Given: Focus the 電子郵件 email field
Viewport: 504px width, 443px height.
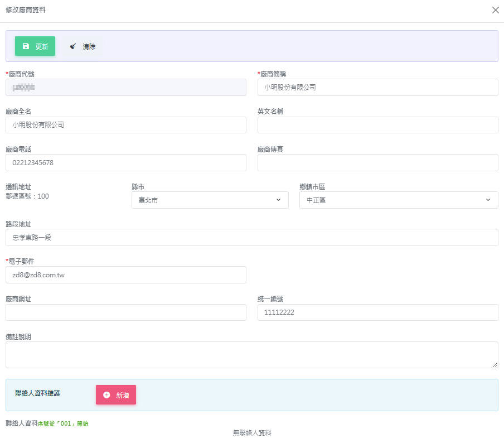Looking at the screenshot, I should point(125,275).
